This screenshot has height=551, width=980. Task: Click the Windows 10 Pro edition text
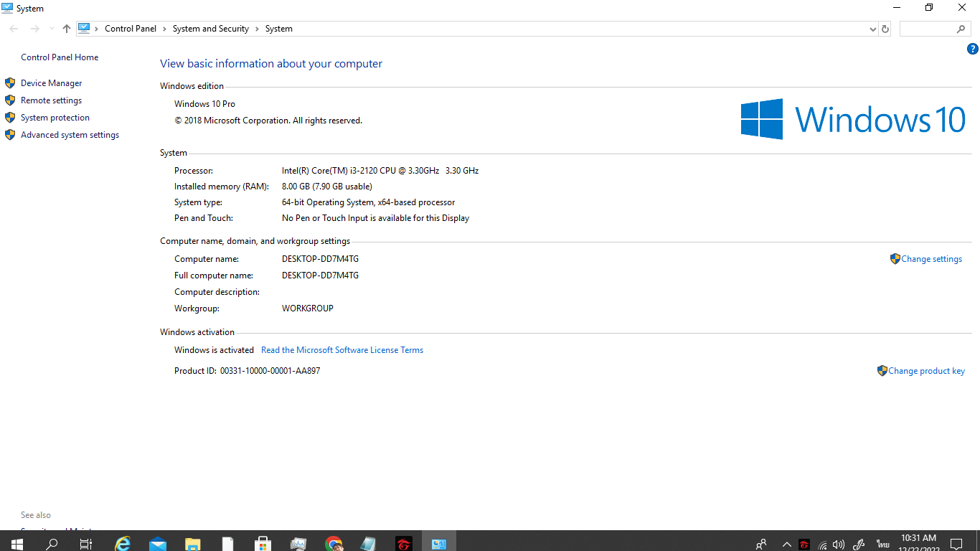(x=204, y=104)
